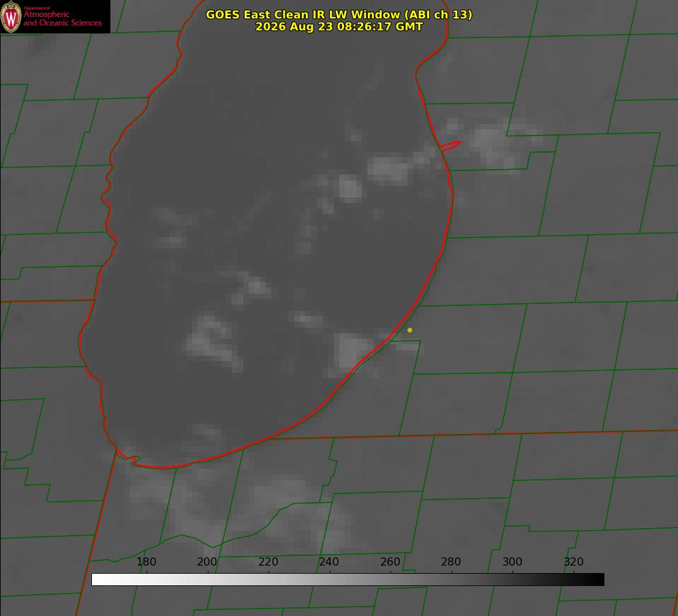678x616 pixels.
Task: Pick the white end of the colorbar
Action: (96, 580)
